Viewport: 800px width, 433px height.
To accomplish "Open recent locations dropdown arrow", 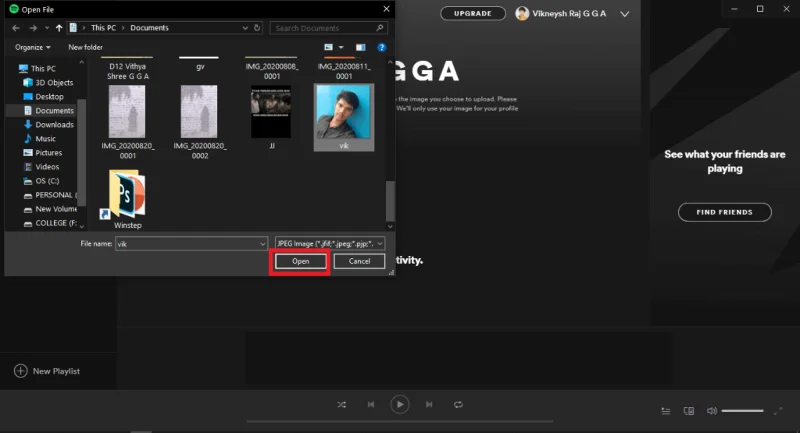I will click(46, 28).
